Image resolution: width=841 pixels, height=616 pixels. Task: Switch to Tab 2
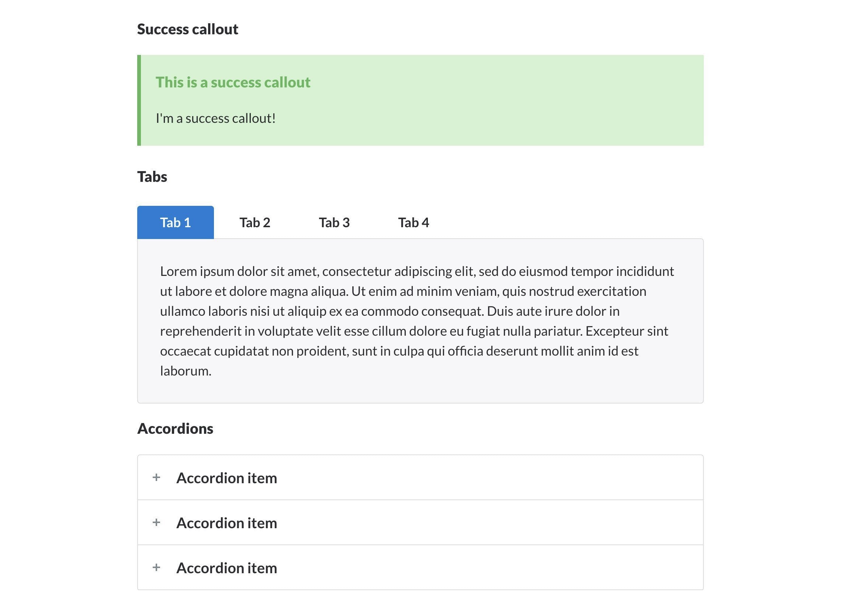[x=255, y=222]
